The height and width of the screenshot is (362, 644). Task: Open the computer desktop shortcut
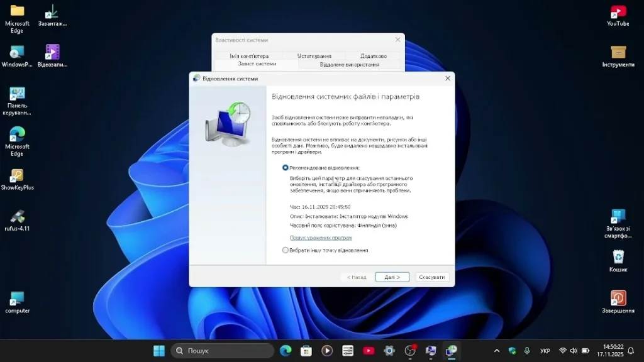point(17,303)
